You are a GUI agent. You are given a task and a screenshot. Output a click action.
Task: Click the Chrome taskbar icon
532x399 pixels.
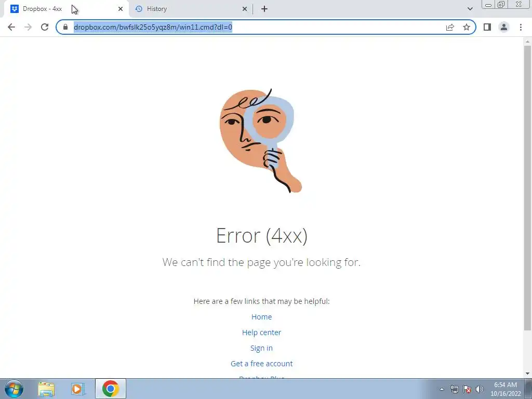(110, 389)
